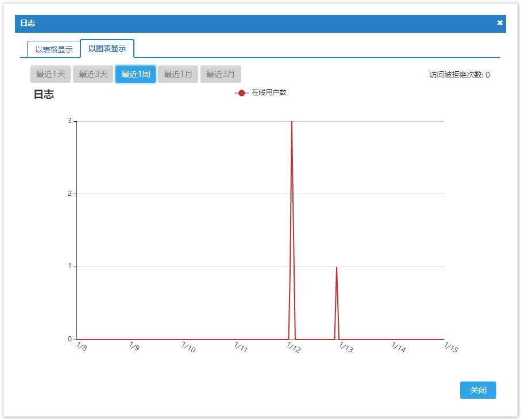Click the 1/14 axis label
This screenshot has width=521, height=420.
(x=399, y=347)
